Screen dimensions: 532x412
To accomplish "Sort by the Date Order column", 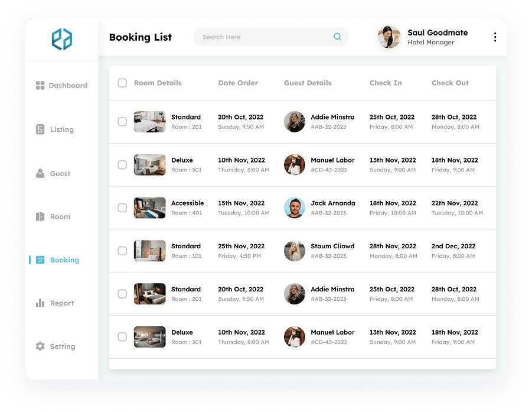I will pyautogui.click(x=238, y=83).
